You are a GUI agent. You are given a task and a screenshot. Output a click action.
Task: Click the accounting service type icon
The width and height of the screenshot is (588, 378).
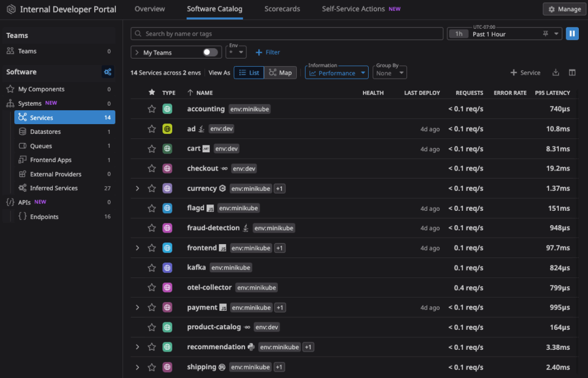click(x=167, y=109)
